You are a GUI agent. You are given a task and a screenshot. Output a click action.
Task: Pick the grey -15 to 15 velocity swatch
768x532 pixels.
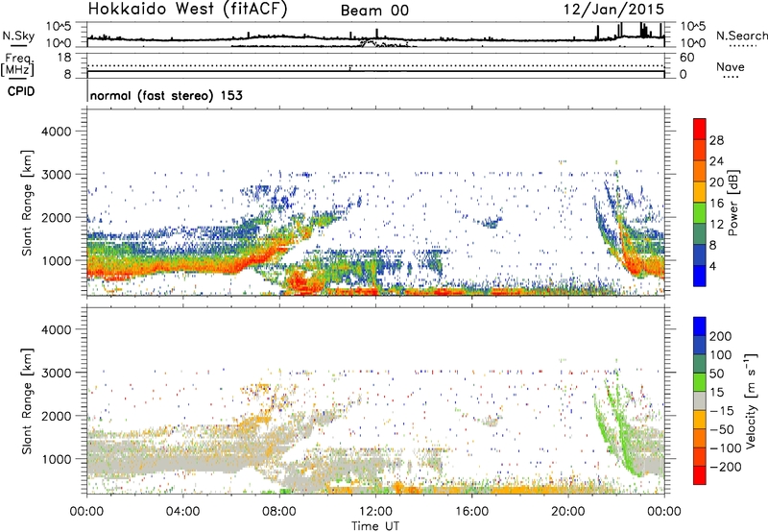click(700, 401)
